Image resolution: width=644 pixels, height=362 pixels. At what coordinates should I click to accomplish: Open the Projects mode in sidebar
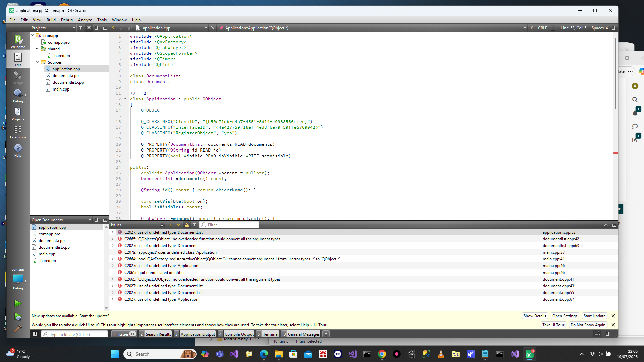[x=18, y=114]
